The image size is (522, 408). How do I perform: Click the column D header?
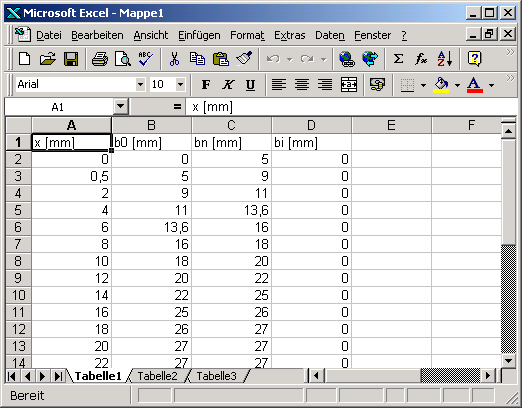point(311,125)
